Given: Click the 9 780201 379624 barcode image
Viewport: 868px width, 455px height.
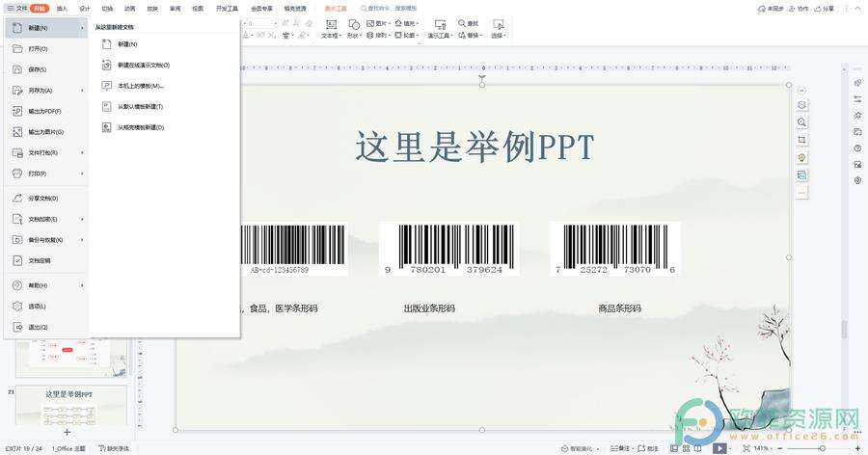Looking at the screenshot, I should (448, 249).
